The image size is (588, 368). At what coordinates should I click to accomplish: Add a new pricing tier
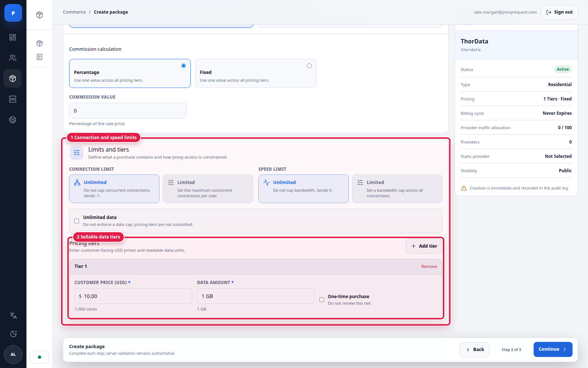[424, 246]
